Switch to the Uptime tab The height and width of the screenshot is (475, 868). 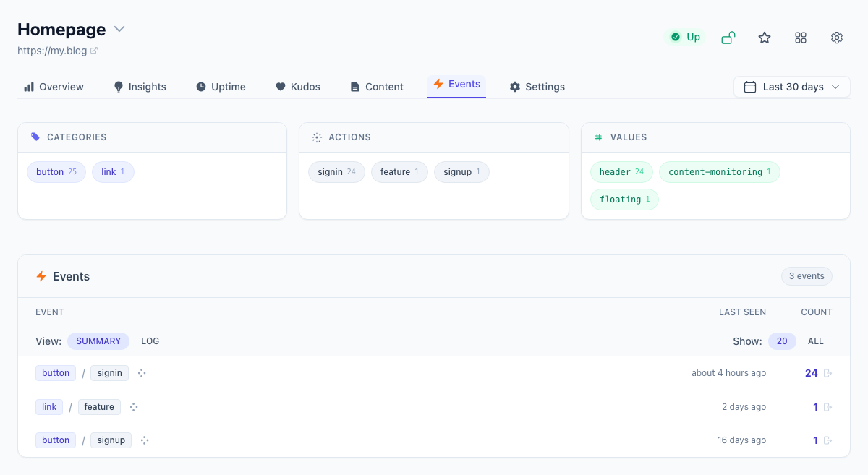click(221, 87)
